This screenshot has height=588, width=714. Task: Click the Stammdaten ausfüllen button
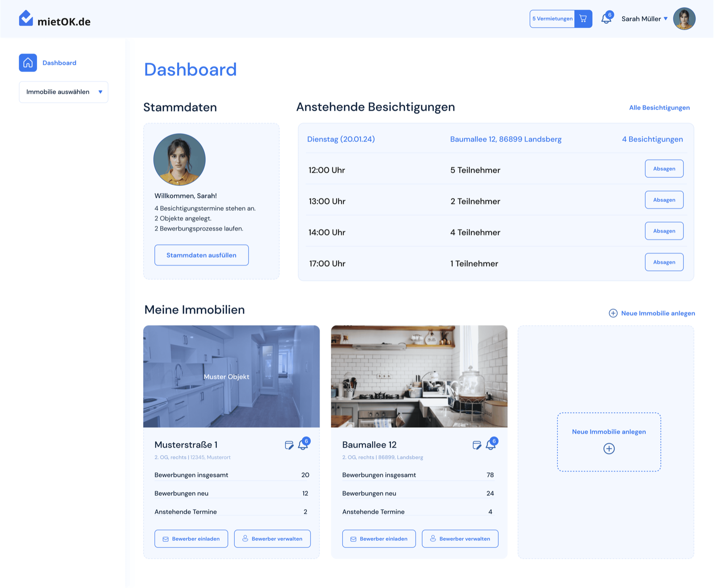[x=201, y=255]
